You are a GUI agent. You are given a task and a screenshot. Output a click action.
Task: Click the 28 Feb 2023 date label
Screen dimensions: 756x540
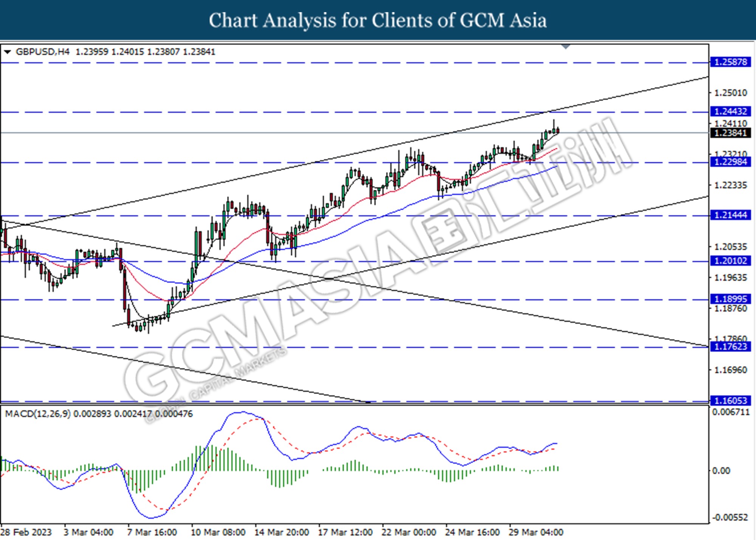pyautogui.click(x=26, y=532)
